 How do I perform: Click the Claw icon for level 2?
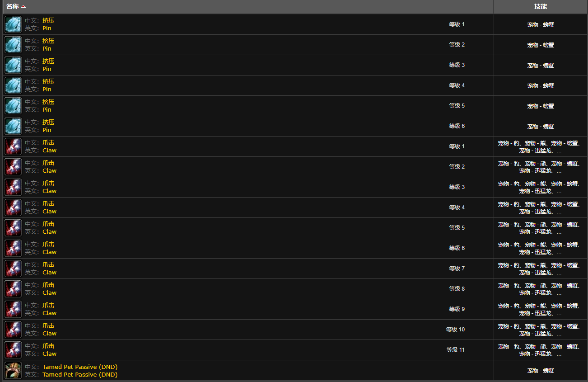pos(13,167)
